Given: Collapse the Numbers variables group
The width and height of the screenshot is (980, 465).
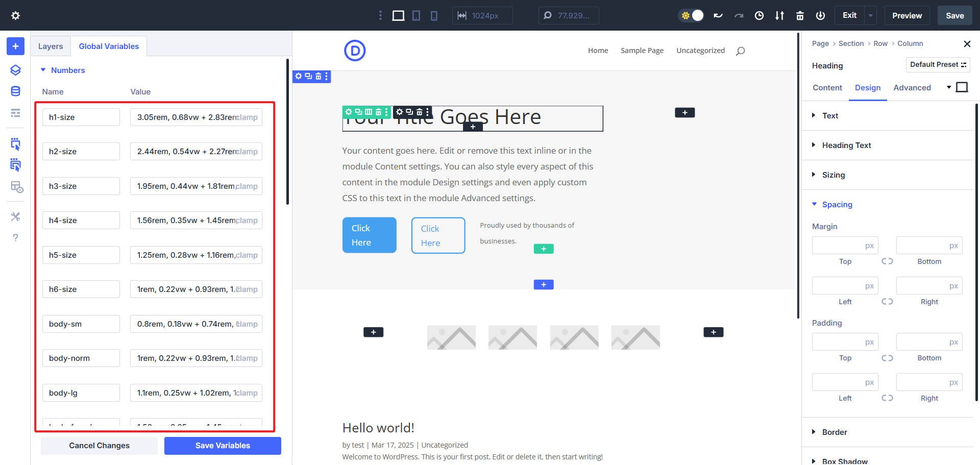Looking at the screenshot, I should point(63,70).
